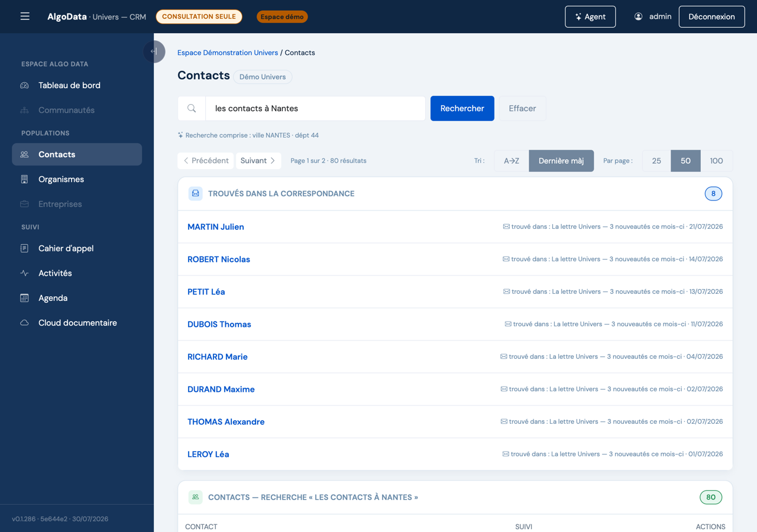Sort results A→Z

pos(512,161)
